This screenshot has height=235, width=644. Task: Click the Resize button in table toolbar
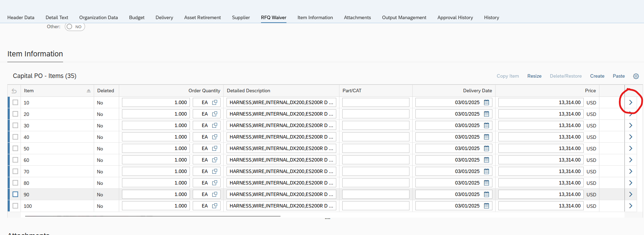click(534, 76)
